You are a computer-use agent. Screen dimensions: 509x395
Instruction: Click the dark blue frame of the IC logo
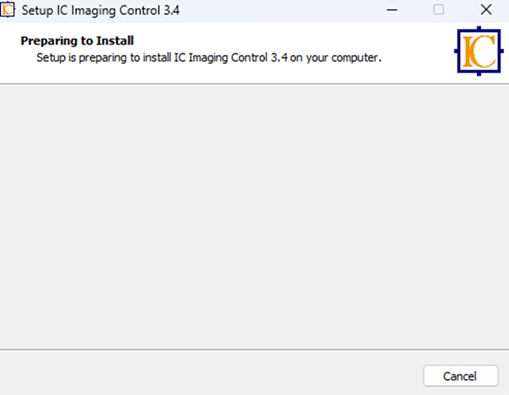459,51
